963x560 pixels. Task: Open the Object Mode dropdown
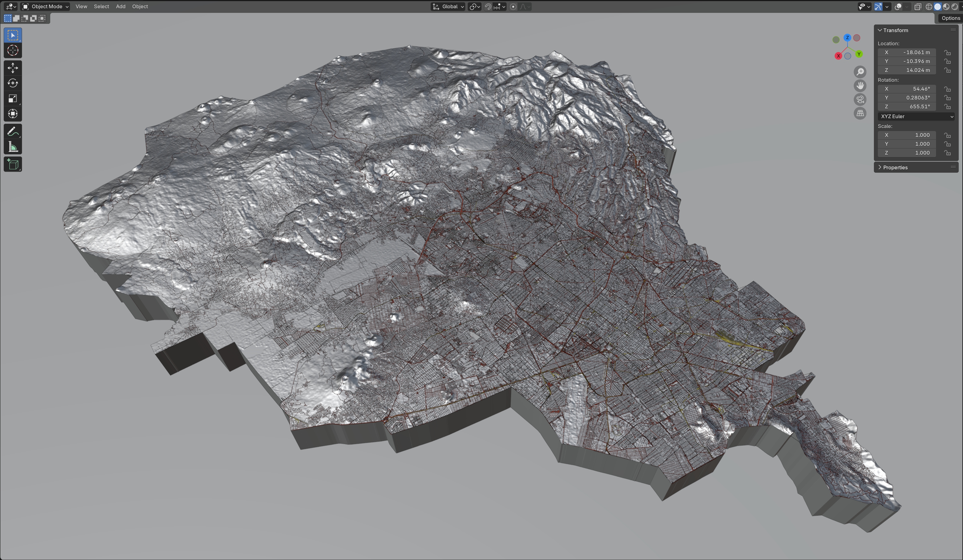coord(46,6)
